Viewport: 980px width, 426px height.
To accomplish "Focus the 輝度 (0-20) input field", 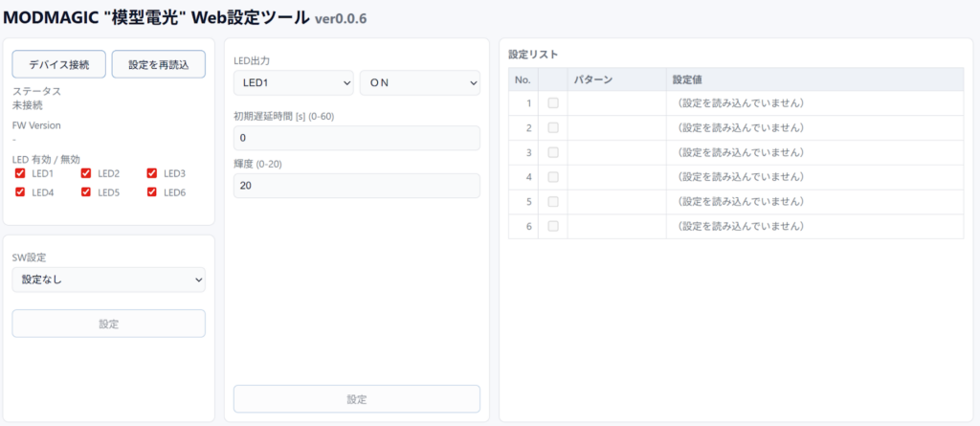I will click(x=356, y=186).
